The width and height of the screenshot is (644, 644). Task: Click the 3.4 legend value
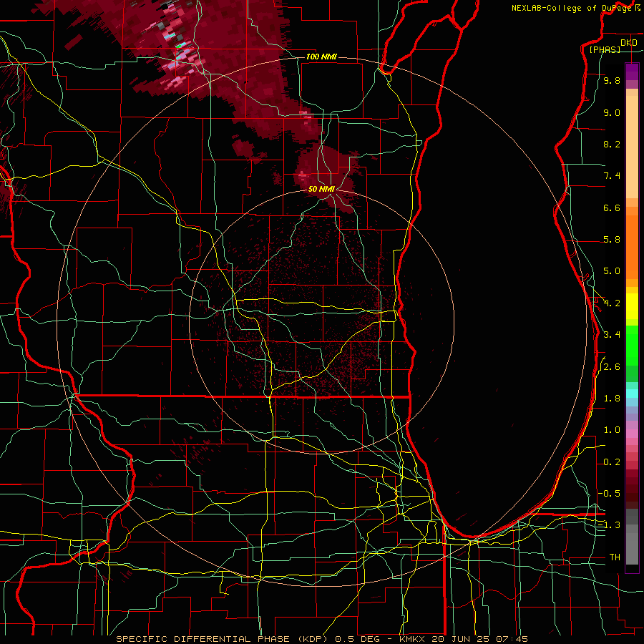point(612,335)
